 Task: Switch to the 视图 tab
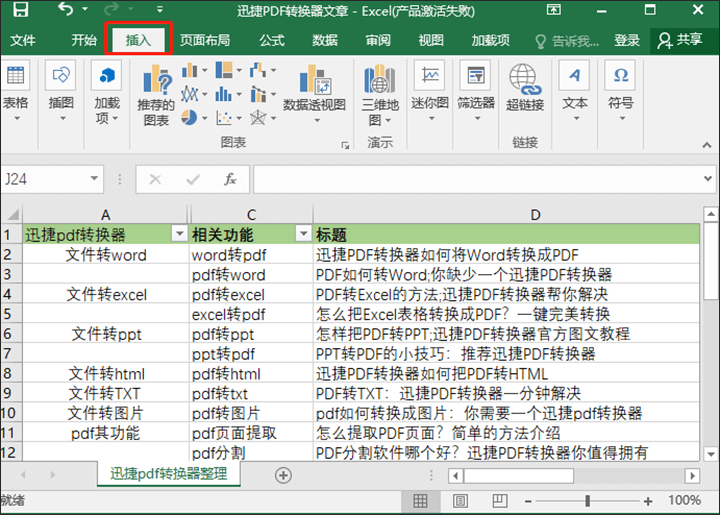431,40
